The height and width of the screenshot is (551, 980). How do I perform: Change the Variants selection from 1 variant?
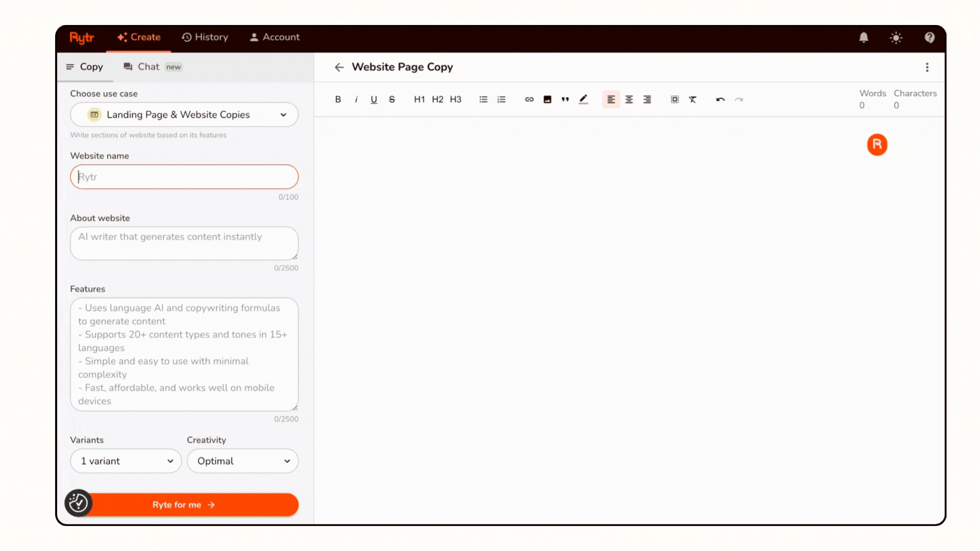(126, 461)
